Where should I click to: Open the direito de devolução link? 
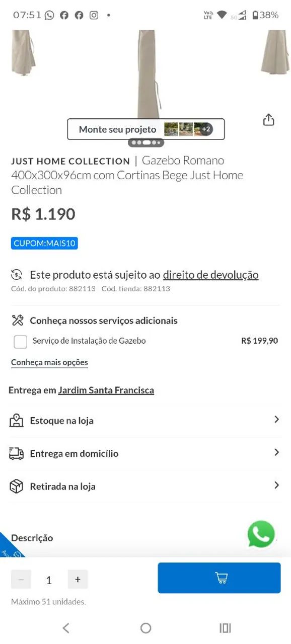tap(210, 275)
